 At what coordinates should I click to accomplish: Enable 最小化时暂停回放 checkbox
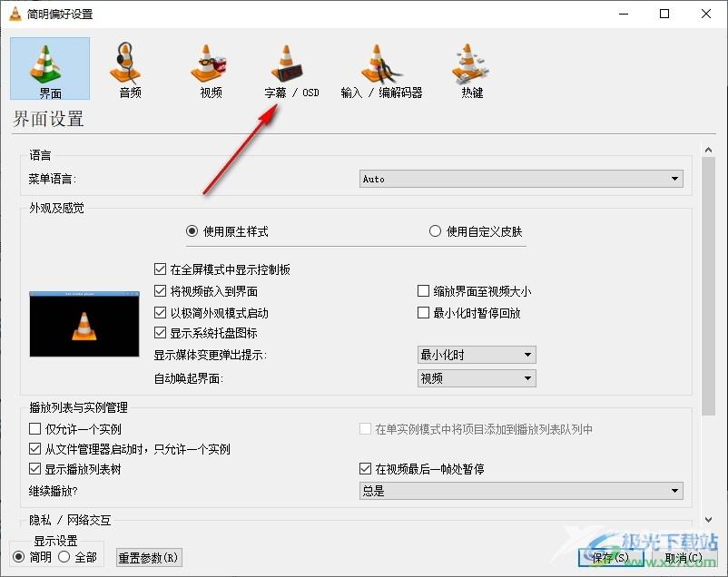423,313
